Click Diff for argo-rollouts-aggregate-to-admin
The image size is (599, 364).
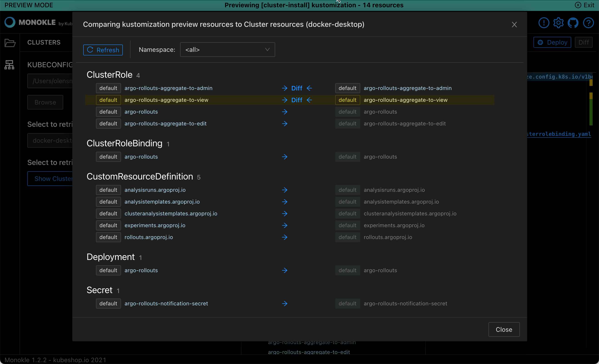[x=297, y=88]
